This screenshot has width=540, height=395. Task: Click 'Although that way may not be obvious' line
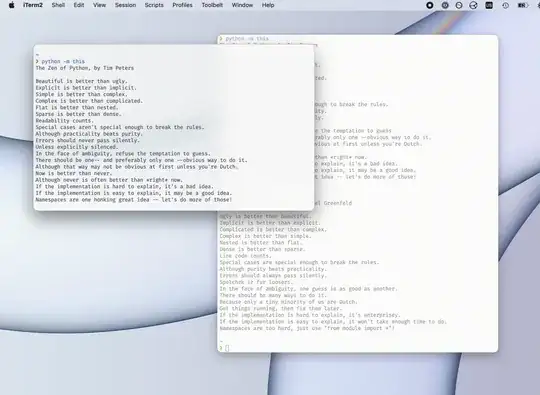137,167
